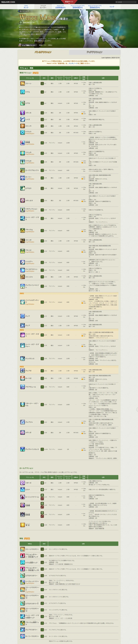
Task: Click the エーテリアルシフト action icon
Action: pos(23,170)
